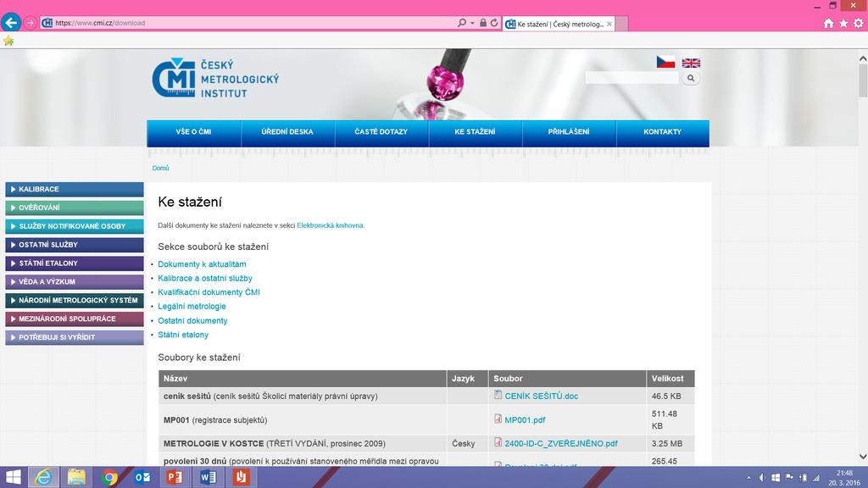Open a new blank browser tab
This screenshot has width=868, height=488.
[621, 24]
